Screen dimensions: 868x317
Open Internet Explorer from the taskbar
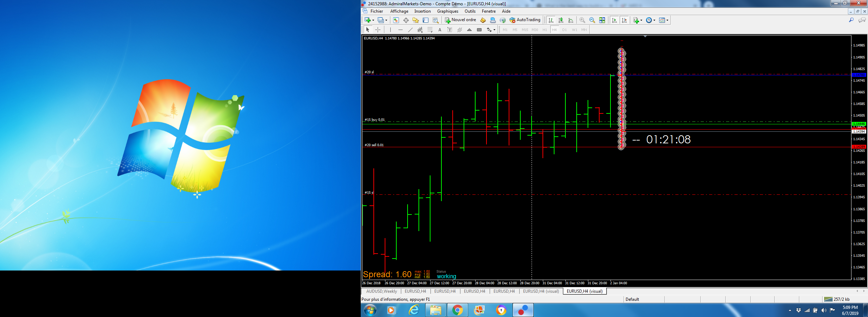coord(414,310)
